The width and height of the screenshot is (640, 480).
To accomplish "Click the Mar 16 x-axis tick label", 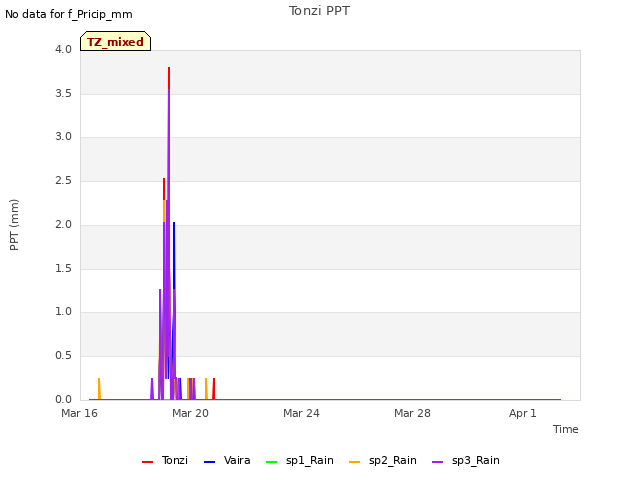I will (x=79, y=413).
